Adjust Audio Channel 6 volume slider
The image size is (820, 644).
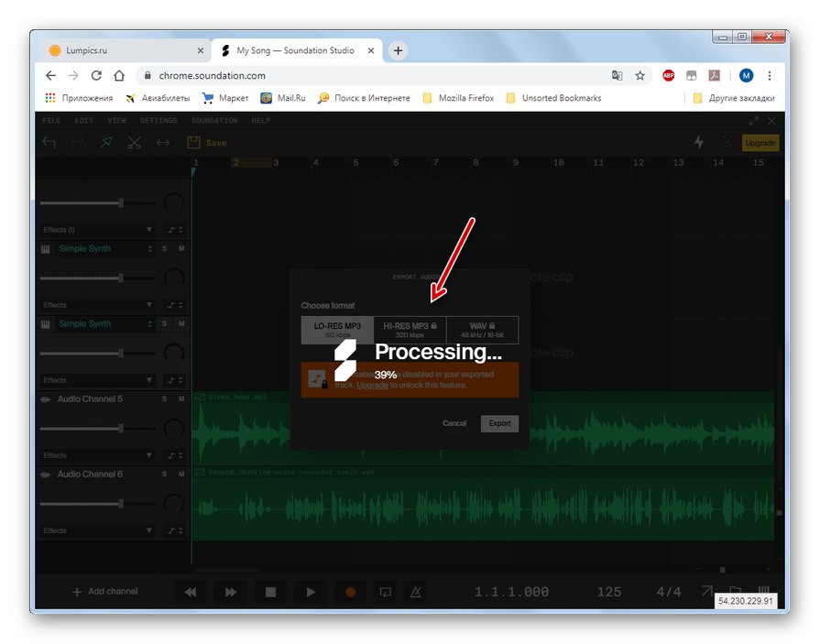coord(121,504)
